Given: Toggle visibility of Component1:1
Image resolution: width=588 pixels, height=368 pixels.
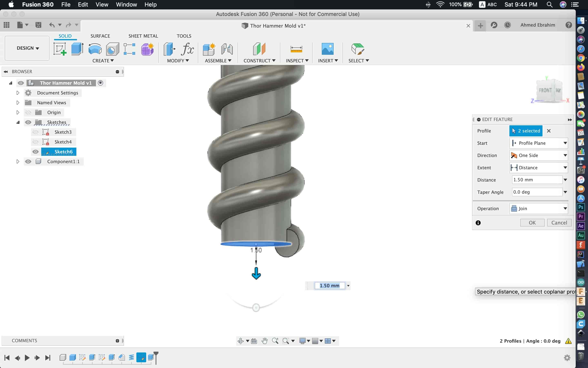Looking at the screenshot, I should coord(28,162).
